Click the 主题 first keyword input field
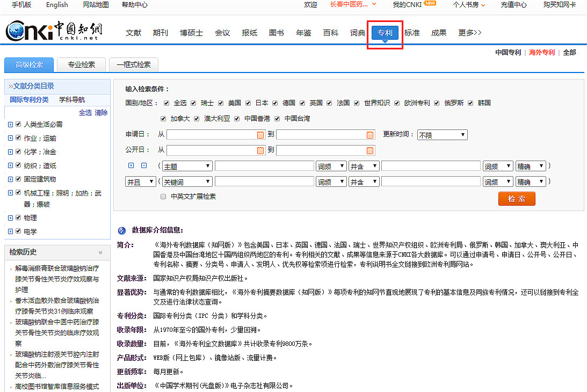This screenshot has width=587, height=392. [264, 166]
